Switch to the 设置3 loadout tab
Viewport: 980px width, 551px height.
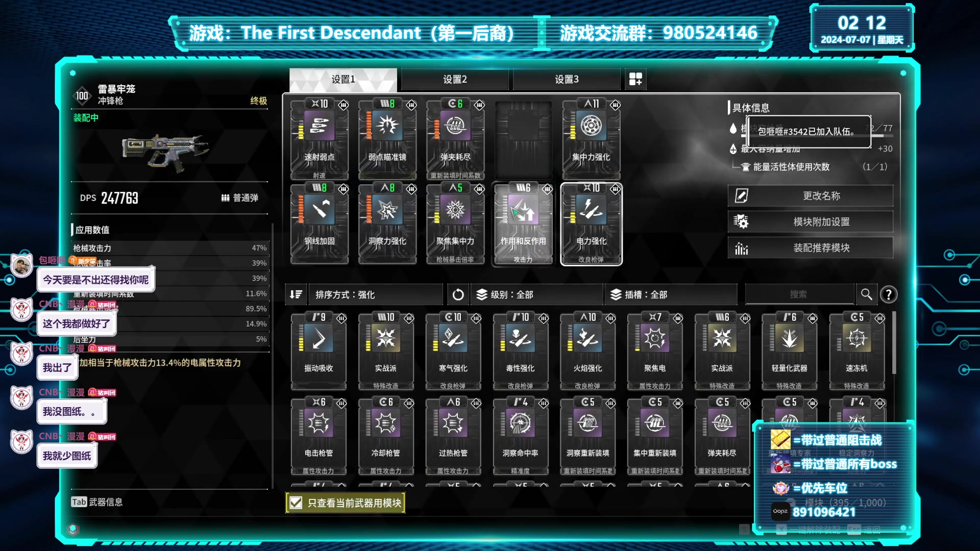(x=567, y=79)
